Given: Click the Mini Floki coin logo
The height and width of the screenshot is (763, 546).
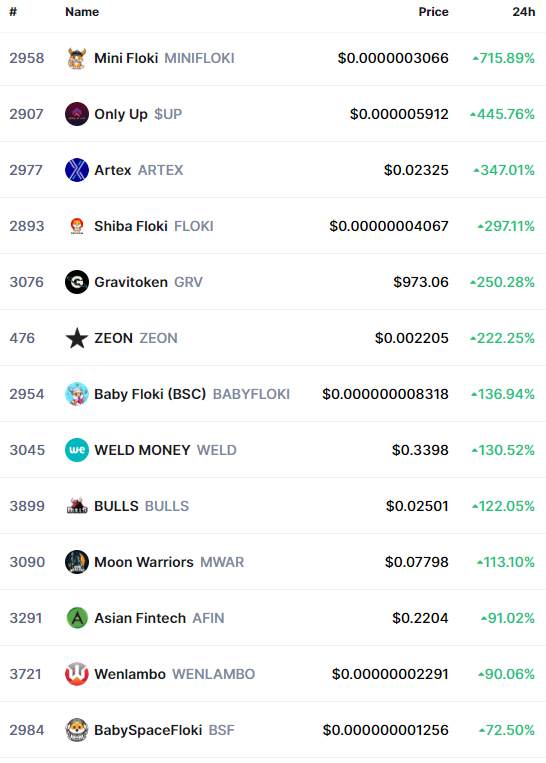Looking at the screenshot, I should (76, 58).
